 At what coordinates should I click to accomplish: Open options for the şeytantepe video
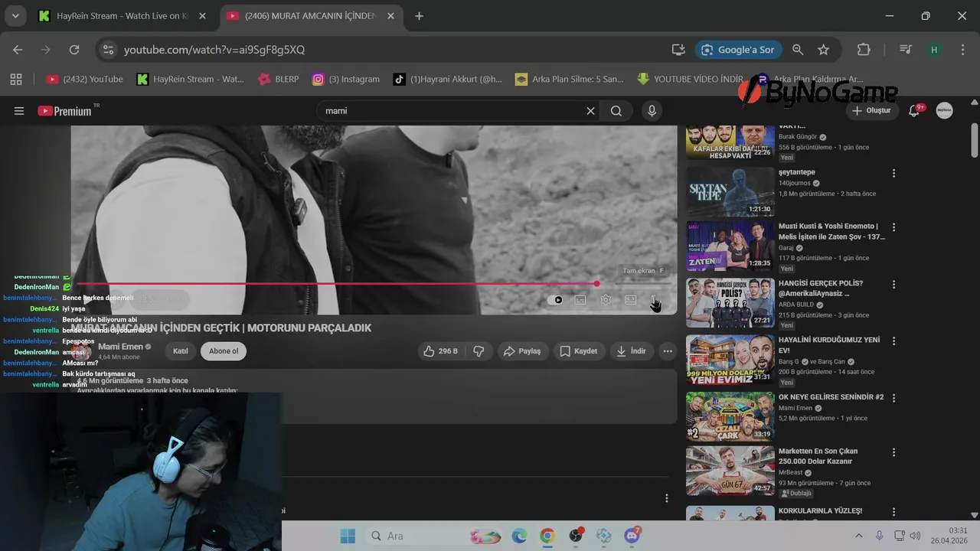(893, 174)
